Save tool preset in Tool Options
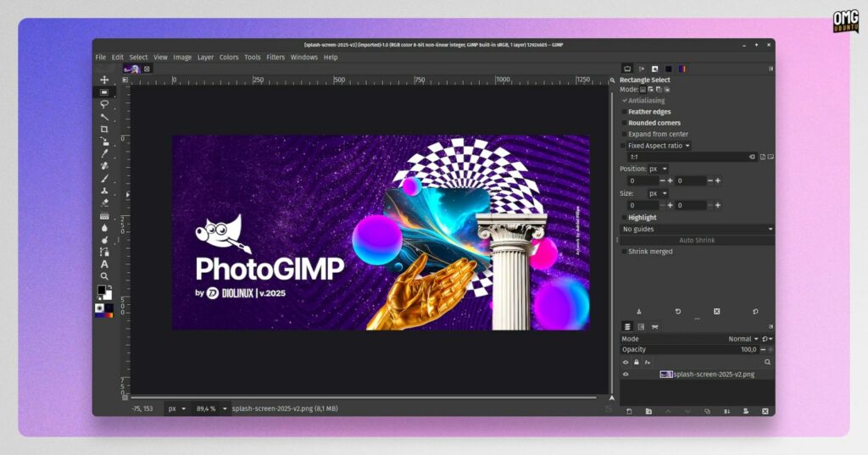The height and width of the screenshot is (455, 868). tap(639, 312)
